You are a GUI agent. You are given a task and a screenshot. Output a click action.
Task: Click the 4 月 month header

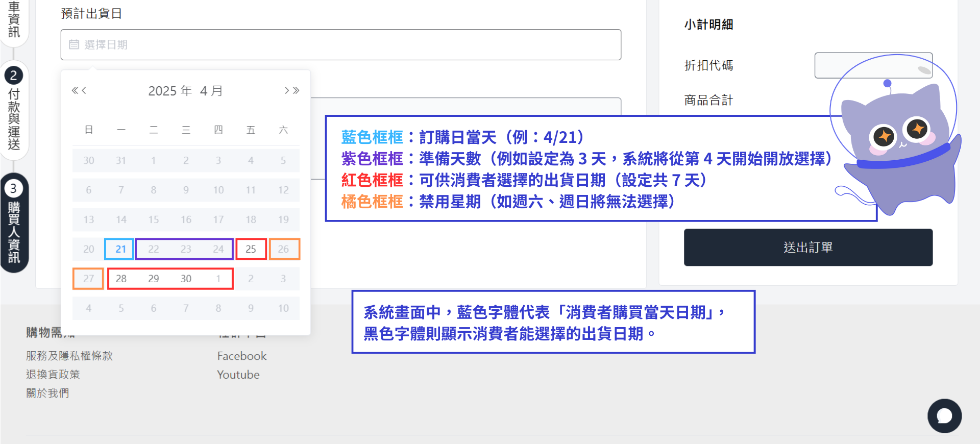tap(211, 91)
